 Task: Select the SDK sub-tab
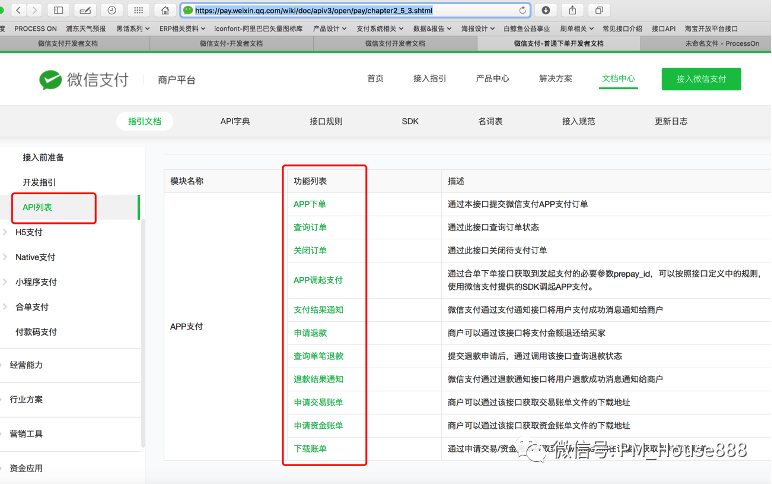(410, 121)
